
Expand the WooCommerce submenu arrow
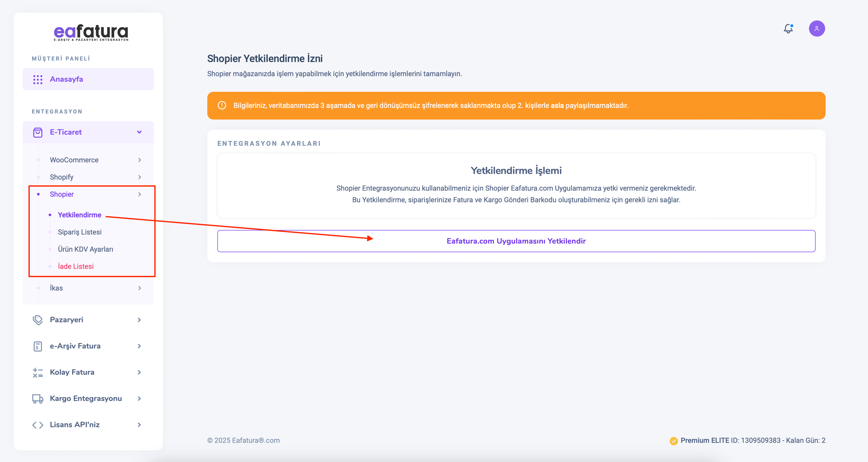(139, 160)
